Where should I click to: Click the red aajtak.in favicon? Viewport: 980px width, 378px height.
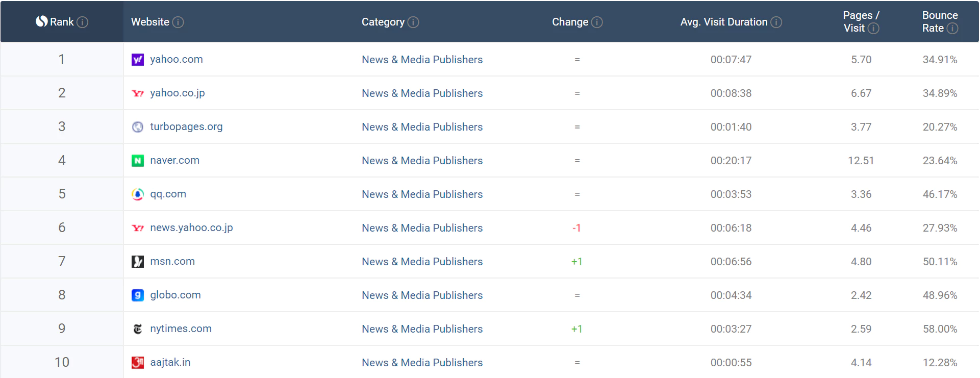click(138, 363)
